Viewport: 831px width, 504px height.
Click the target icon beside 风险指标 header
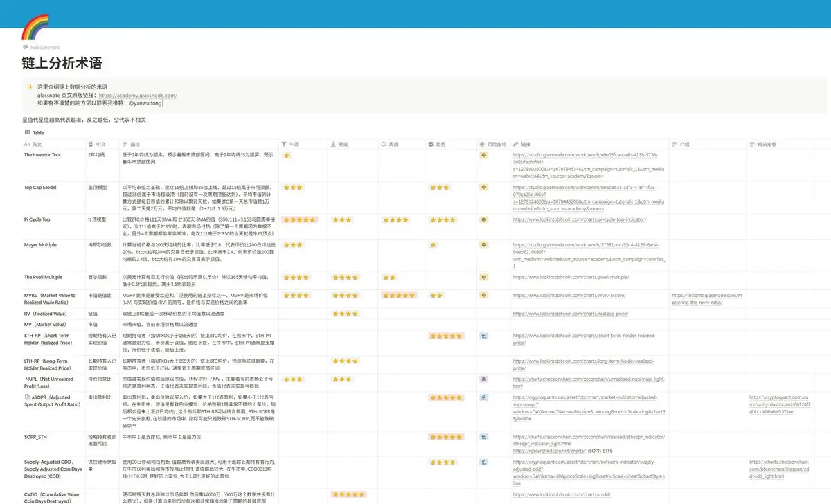481,144
